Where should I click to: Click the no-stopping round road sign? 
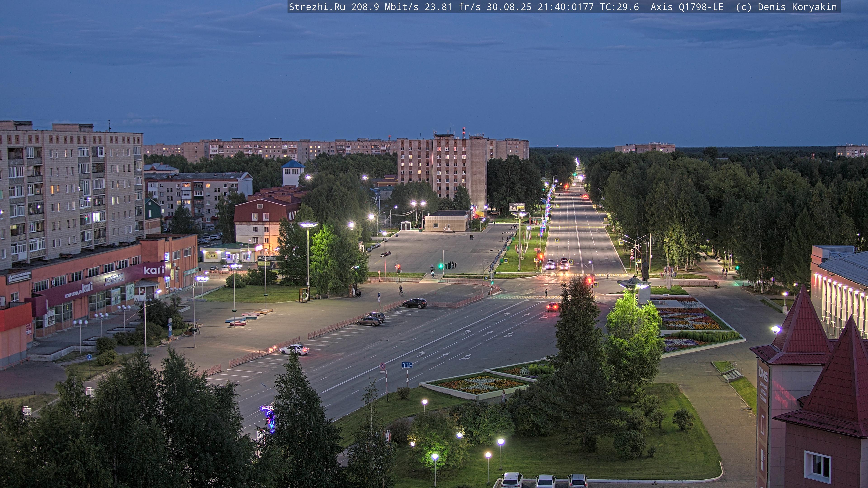383,366
